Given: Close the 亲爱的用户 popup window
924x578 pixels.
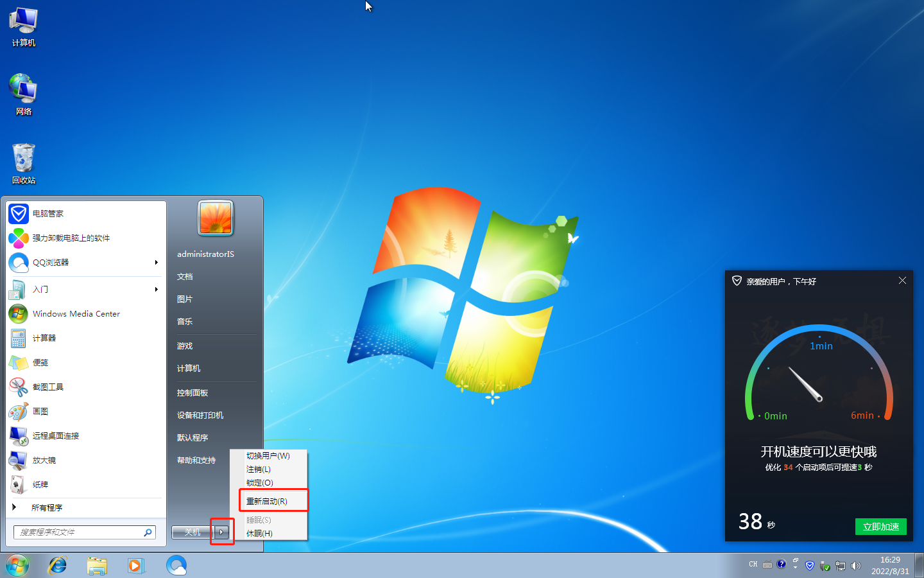Looking at the screenshot, I should 902,281.
